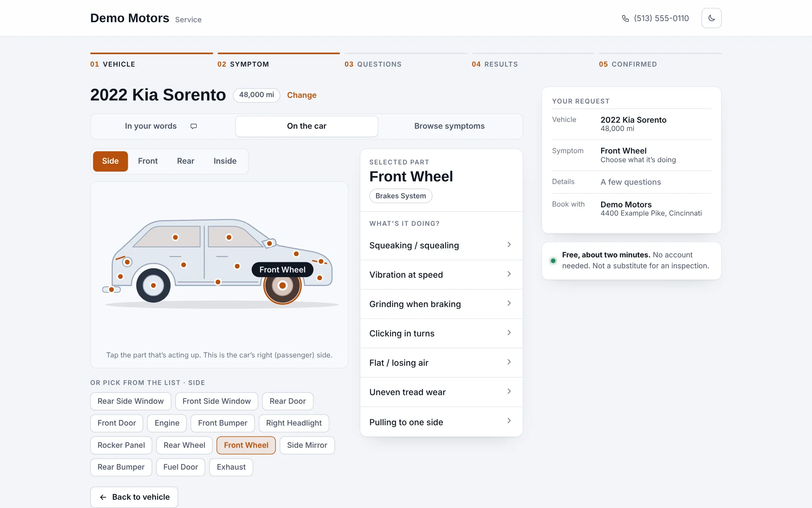
Task: Choose the Rocker Panel chip
Action: pos(121,445)
